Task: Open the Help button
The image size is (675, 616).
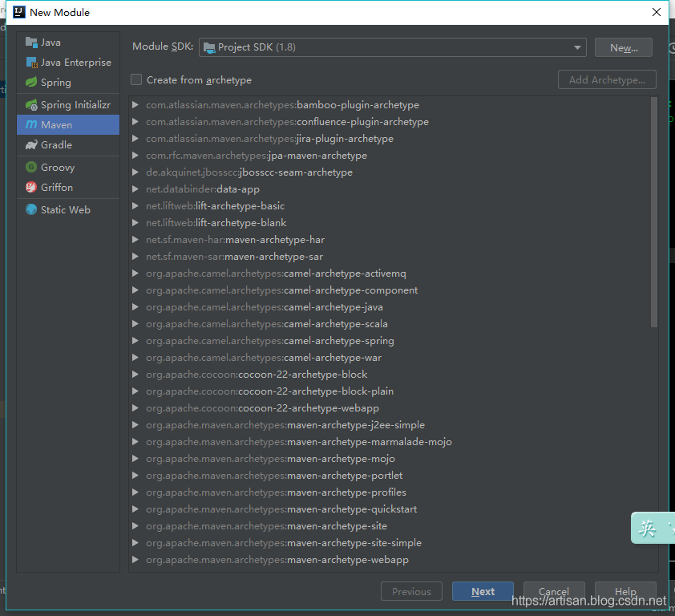Action: coord(625,592)
